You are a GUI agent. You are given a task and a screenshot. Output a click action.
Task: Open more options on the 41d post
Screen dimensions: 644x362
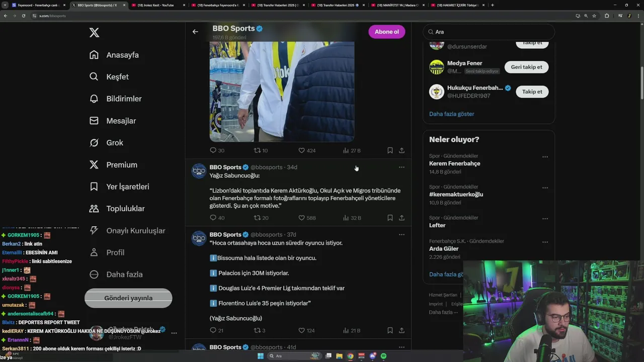[x=401, y=347]
